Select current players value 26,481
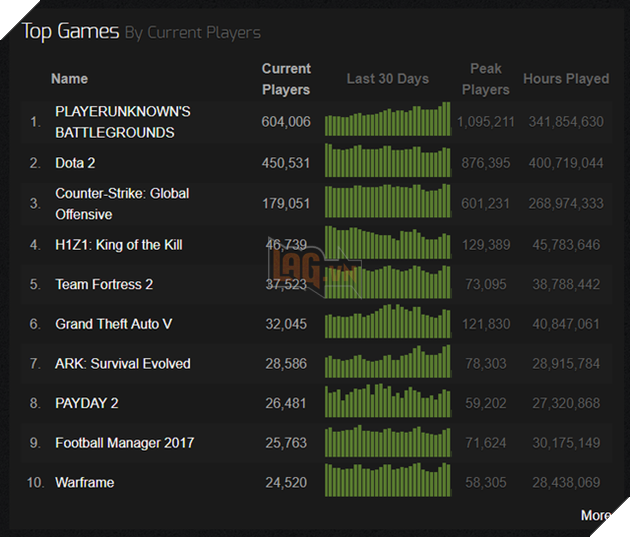630x537 pixels. click(x=286, y=403)
